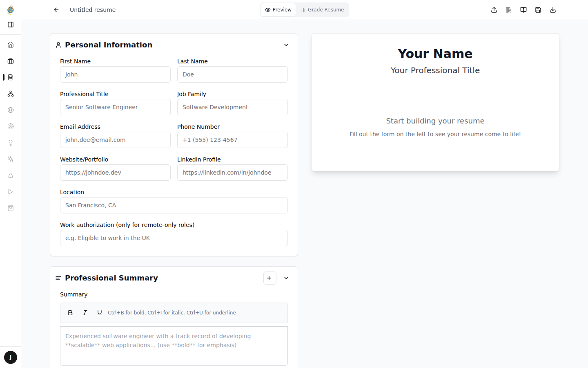Click the Work authorization input field

click(x=174, y=238)
